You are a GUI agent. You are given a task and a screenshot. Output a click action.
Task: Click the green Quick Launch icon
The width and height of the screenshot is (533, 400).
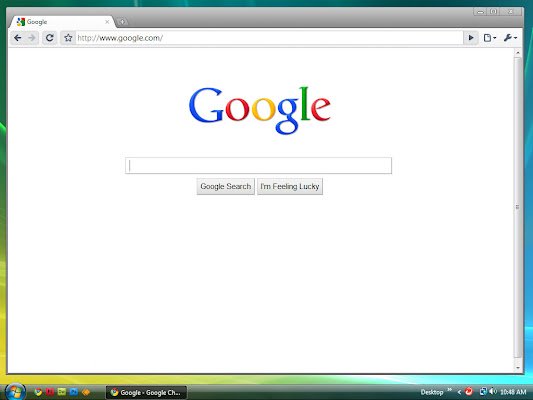click(62, 392)
